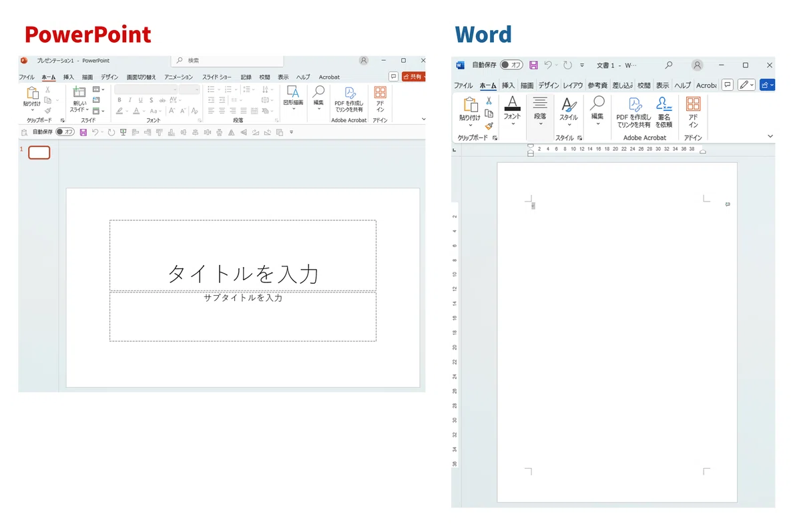Click the スタイル styles icon in Word
This screenshot has width=801, height=532.
click(569, 104)
